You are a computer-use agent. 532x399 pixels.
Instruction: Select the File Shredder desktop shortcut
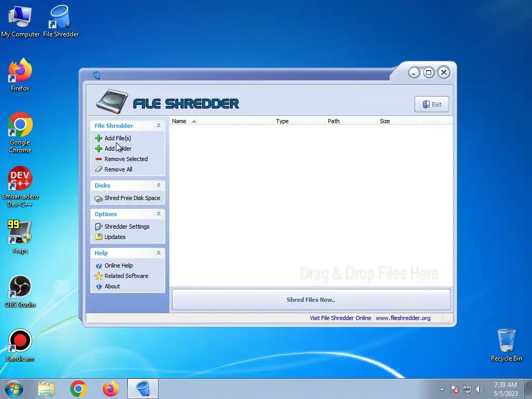(61, 21)
